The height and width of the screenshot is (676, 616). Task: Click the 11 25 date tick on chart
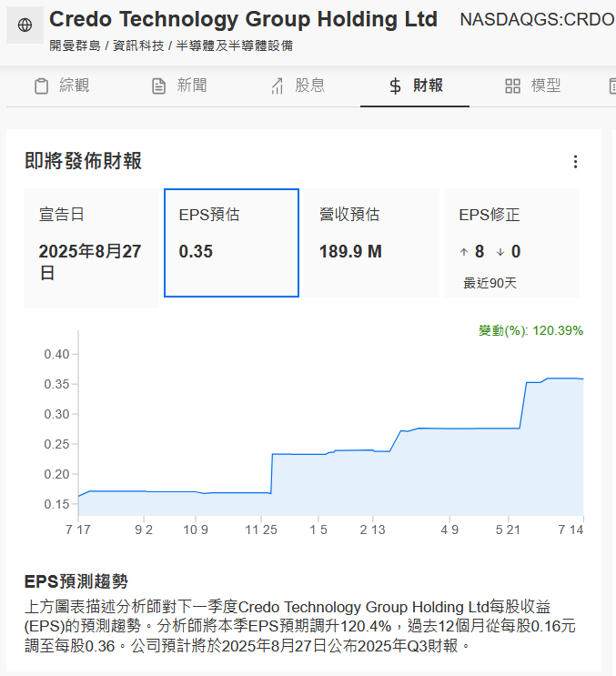coord(261,530)
